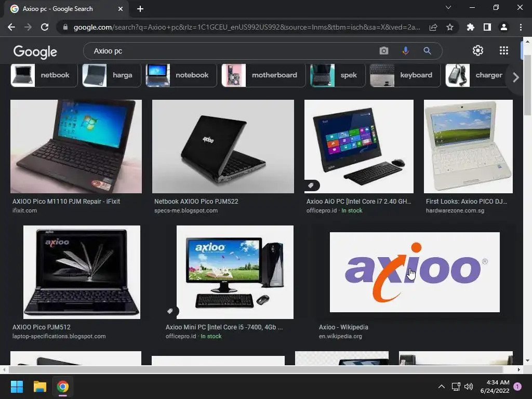This screenshot has height=399, width=532.
Task: View site info via lock icon
Action: point(65,27)
